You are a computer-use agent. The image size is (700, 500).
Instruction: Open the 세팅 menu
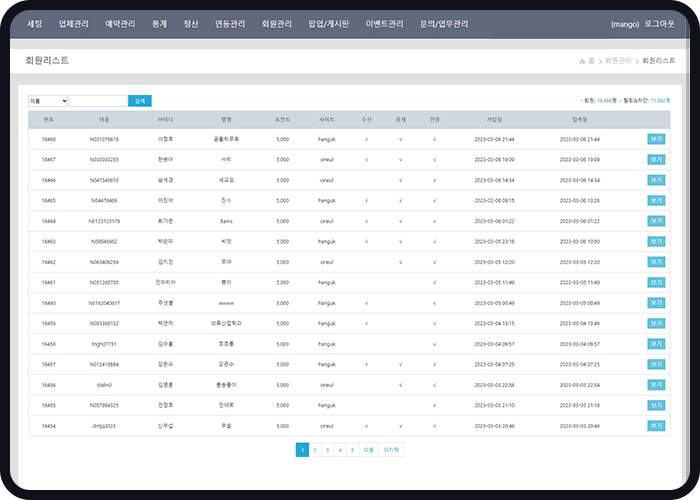(x=34, y=24)
